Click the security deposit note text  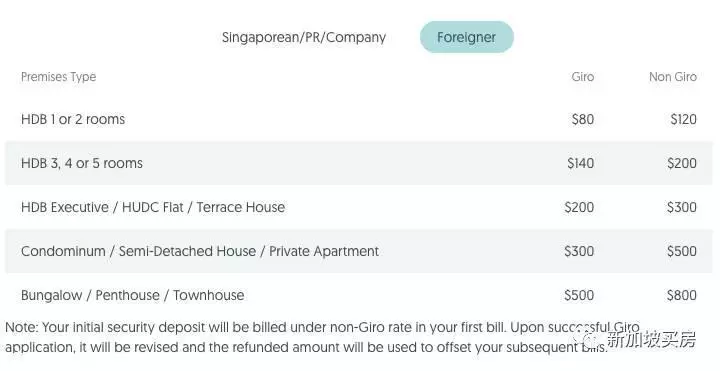click(x=321, y=337)
